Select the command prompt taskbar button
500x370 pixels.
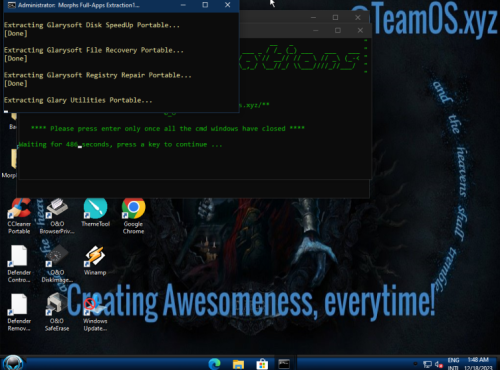point(284,364)
